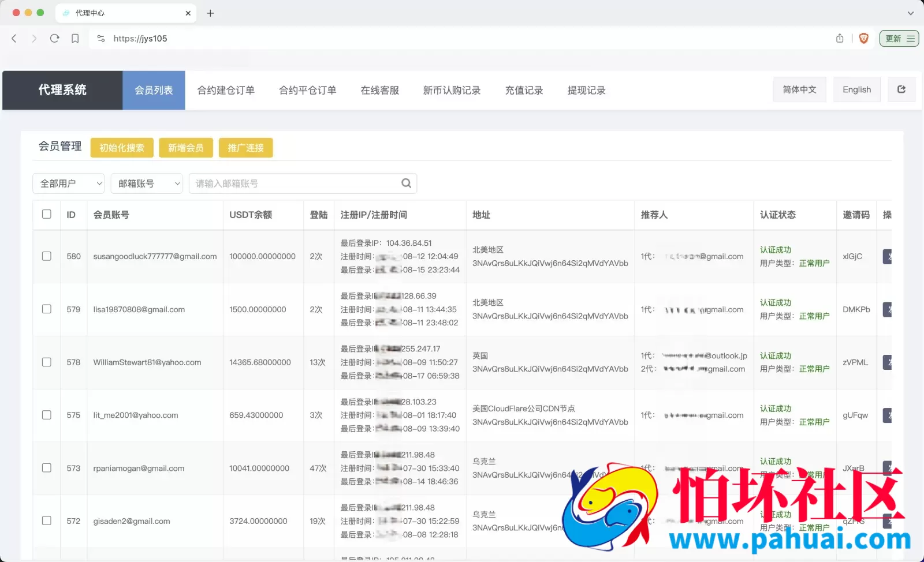Screen dimensions: 924x562
Task: Expand the tab list chevron at top right
Action: click(911, 13)
